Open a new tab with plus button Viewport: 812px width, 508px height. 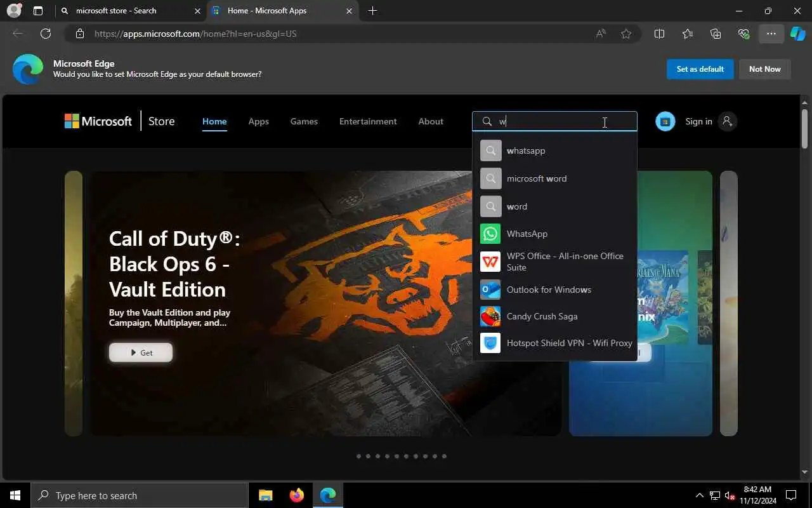point(372,11)
